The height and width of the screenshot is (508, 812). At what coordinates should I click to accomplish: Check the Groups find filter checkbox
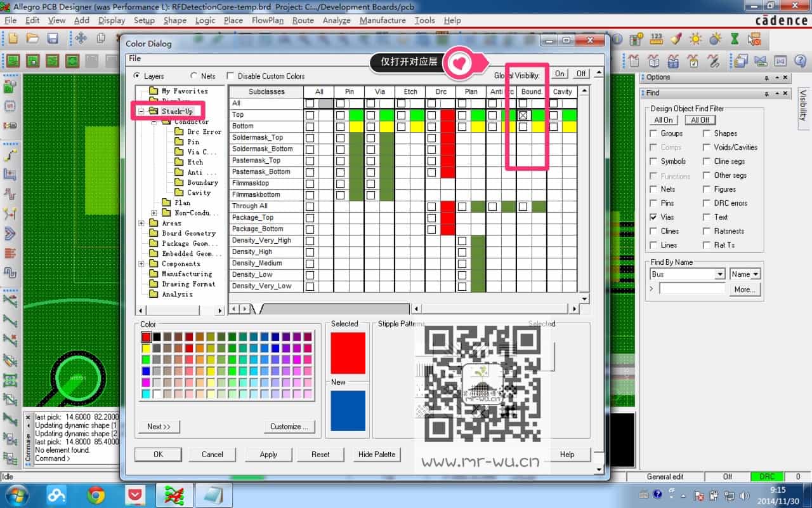(653, 133)
